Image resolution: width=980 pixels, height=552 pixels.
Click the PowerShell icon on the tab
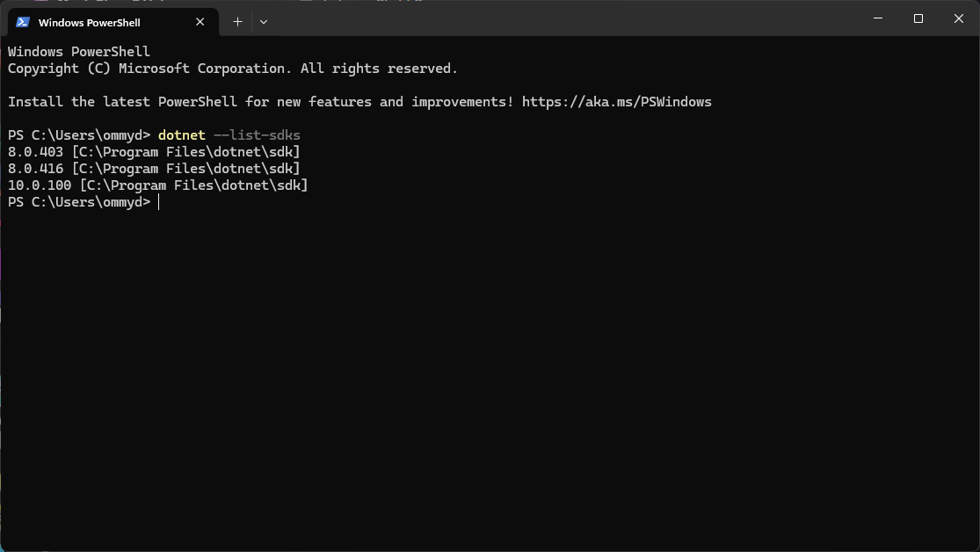click(23, 22)
